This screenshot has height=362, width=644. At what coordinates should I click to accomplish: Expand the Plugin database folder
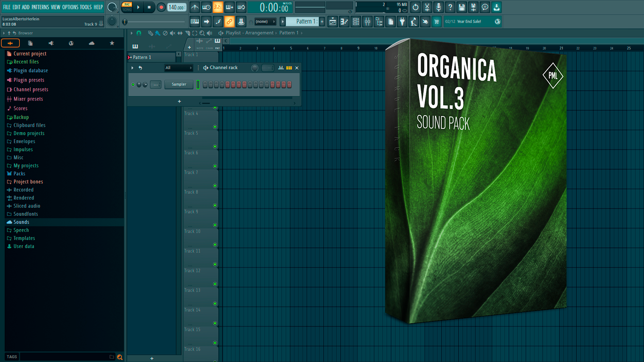tap(30, 71)
